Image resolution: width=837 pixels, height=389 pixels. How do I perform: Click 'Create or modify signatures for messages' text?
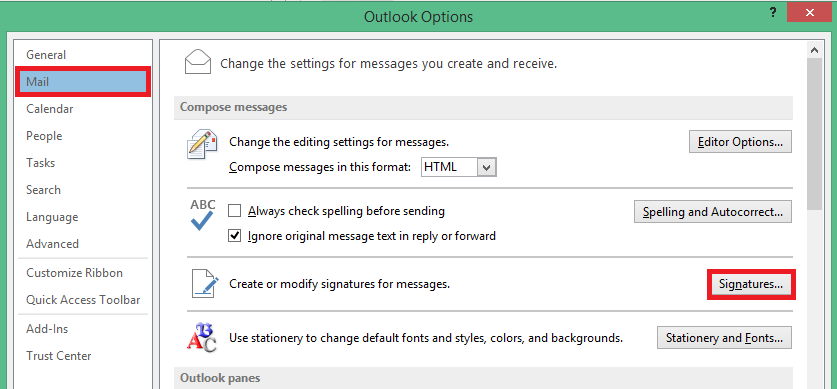pos(339,284)
